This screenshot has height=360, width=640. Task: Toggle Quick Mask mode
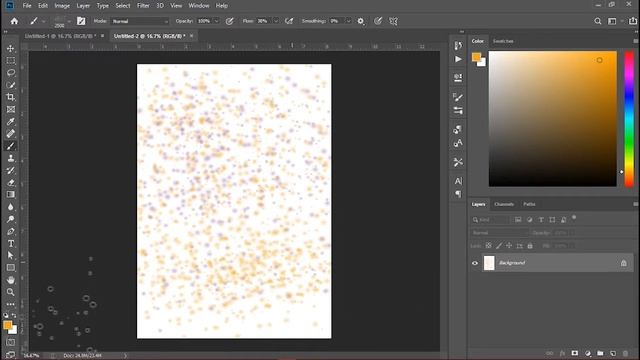pyautogui.click(x=11, y=342)
